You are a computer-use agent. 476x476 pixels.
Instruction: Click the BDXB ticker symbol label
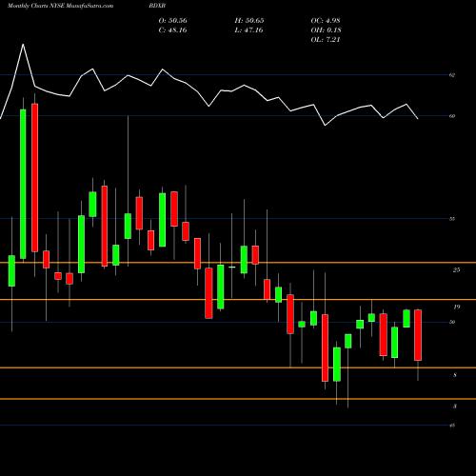[x=157, y=6]
